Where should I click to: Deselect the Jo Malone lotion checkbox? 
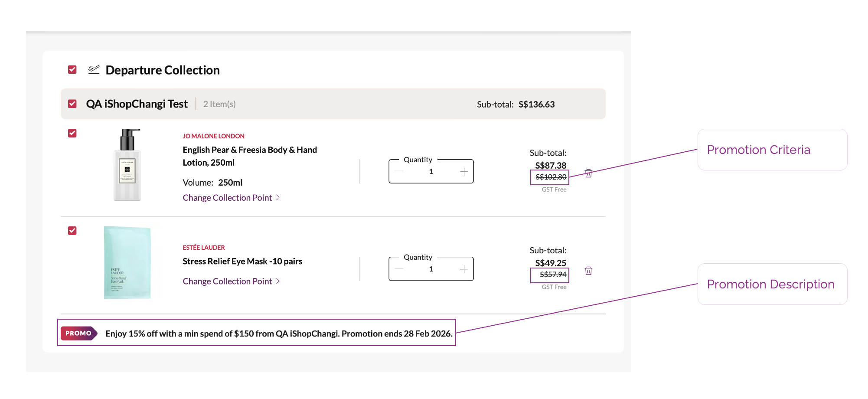(72, 133)
